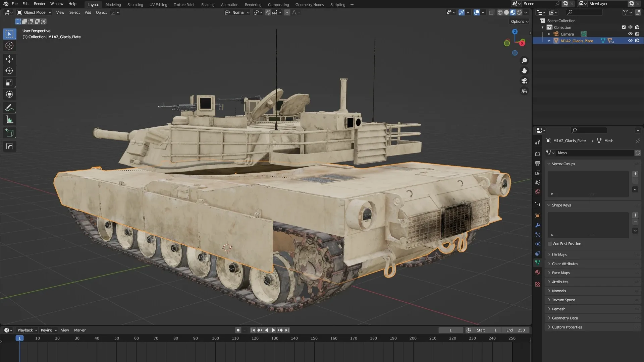Viewport: 644px width, 362px height.
Task: Click the Options button in viewport header
Action: (519, 21)
